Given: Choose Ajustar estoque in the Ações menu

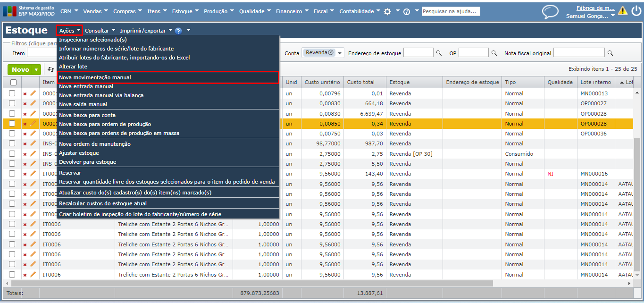Looking at the screenshot, I should click(79, 153).
